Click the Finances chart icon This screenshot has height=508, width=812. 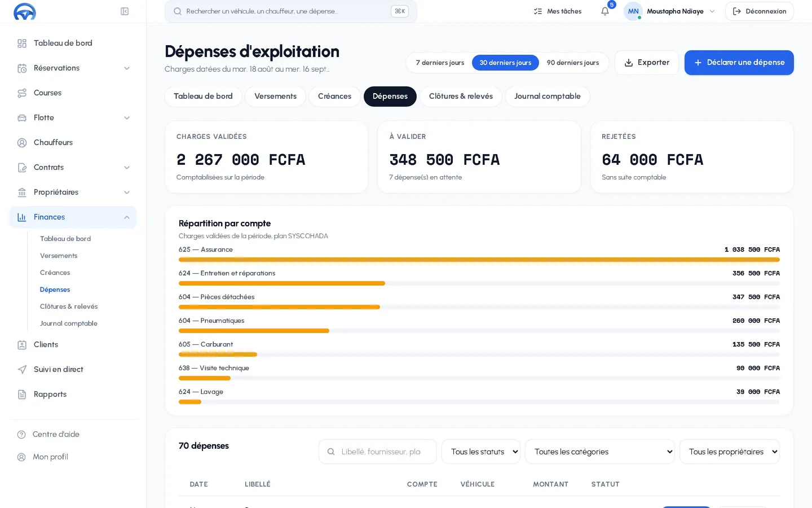pos(22,217)
